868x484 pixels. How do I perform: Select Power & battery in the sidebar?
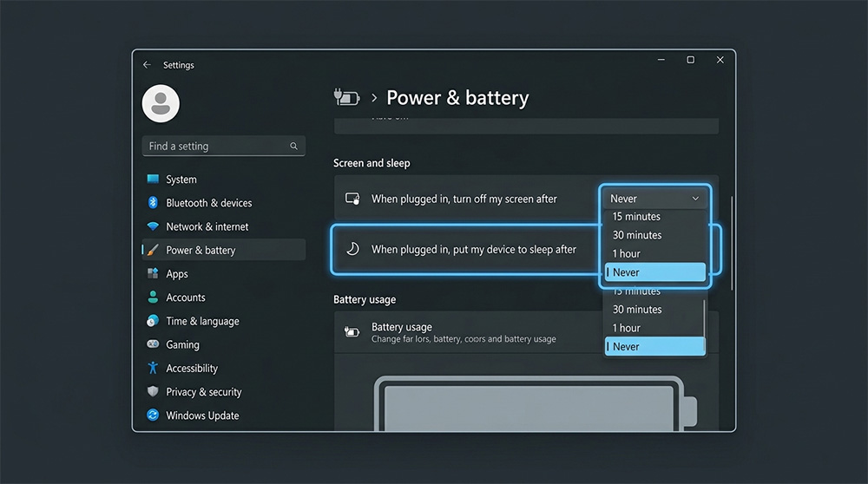(224, 250)
